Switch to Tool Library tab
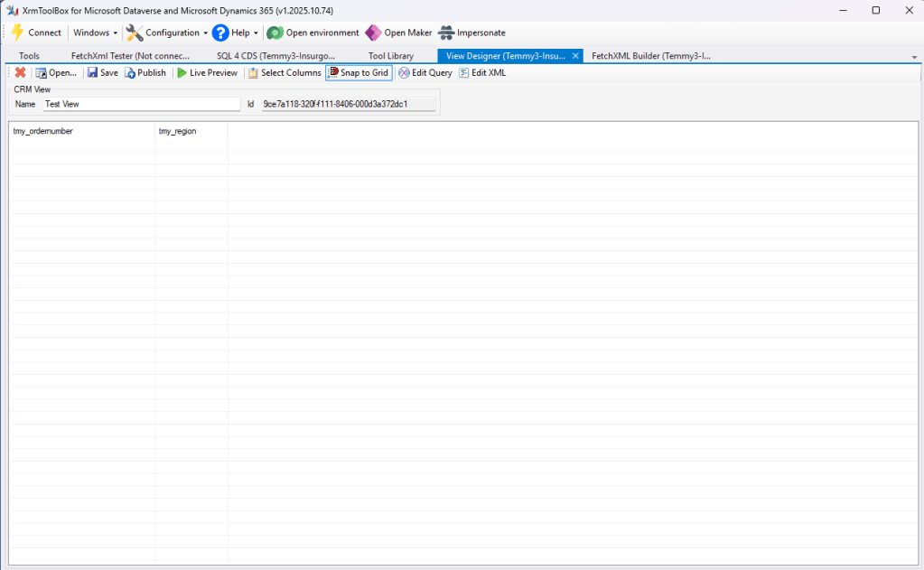 391,55
